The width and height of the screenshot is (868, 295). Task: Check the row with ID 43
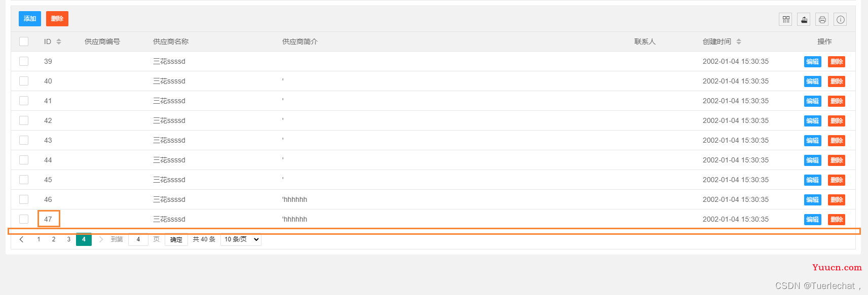(24, 140)
